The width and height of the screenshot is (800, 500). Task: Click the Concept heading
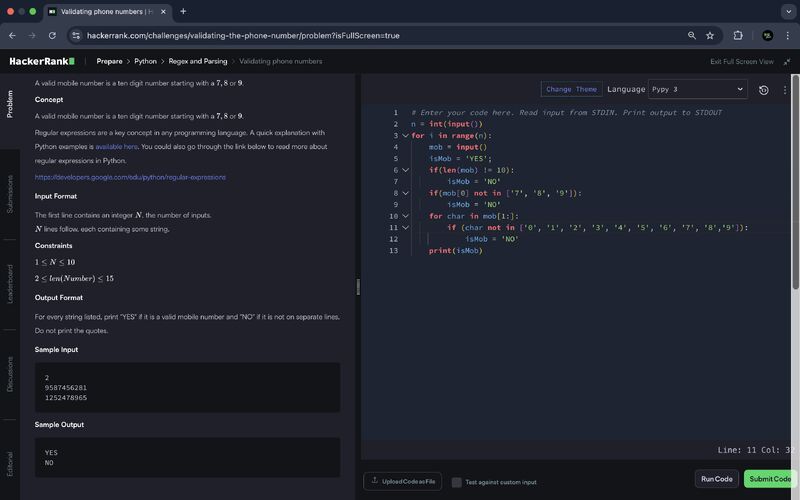click(x=49, y=99)
